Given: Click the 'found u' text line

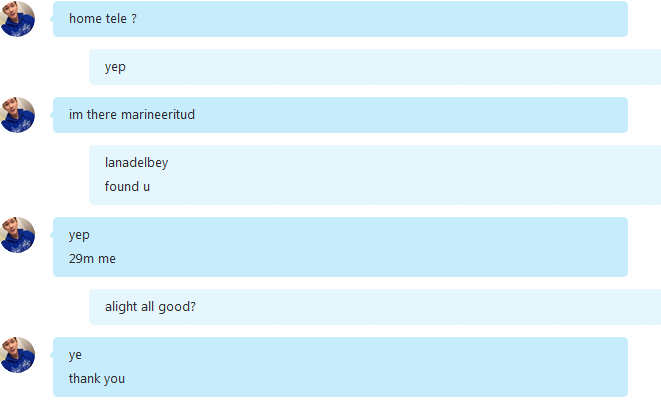Looking at the screenshot, I should (x=127, y=186).
